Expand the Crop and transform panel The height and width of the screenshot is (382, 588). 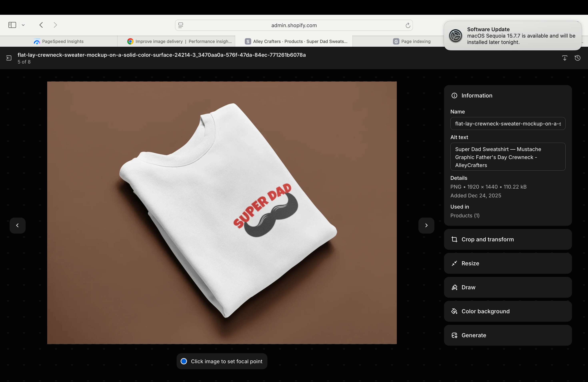point(508,239)
